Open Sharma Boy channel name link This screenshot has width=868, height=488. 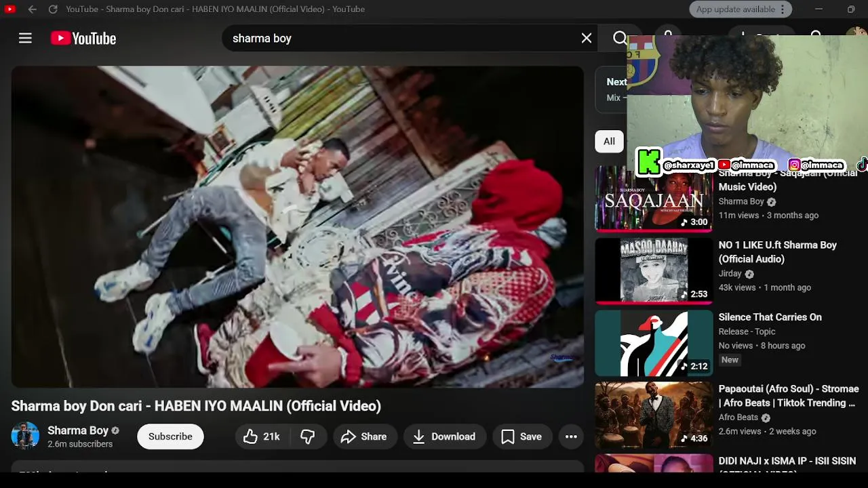(78, 430)
